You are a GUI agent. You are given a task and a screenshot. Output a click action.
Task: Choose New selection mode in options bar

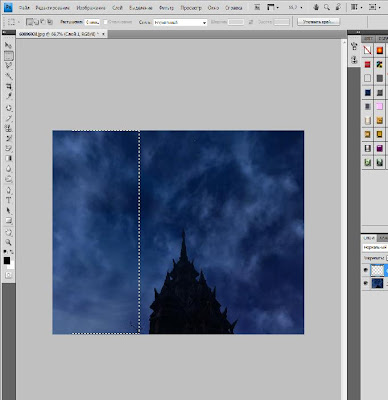(x=30, y=22)
